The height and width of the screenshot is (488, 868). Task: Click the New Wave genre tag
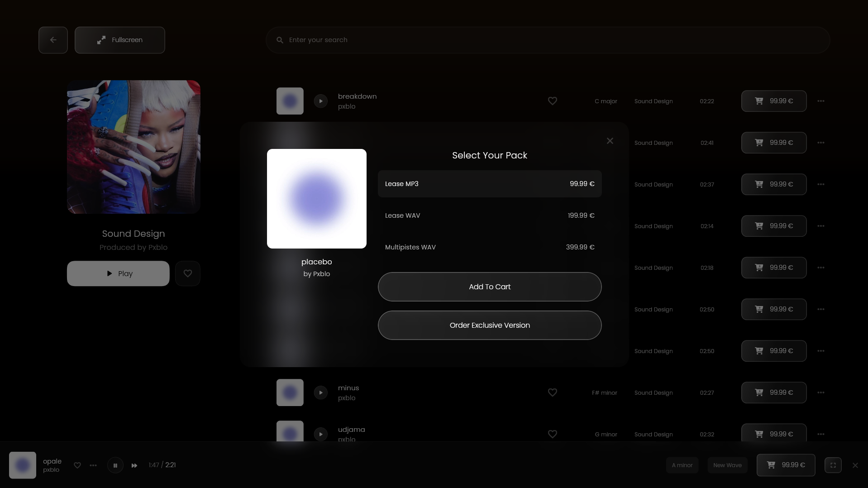point(727,465)
